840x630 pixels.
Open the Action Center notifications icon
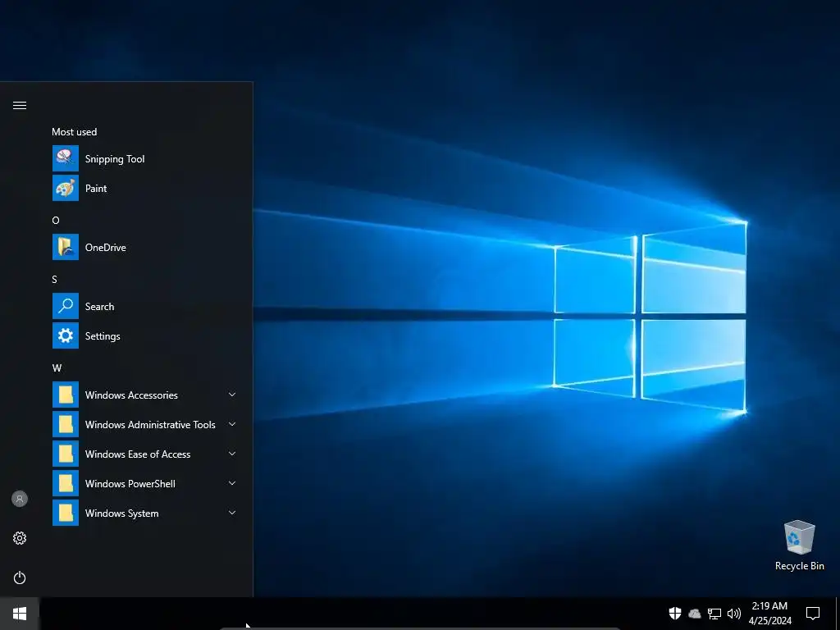tap(813, 614)
